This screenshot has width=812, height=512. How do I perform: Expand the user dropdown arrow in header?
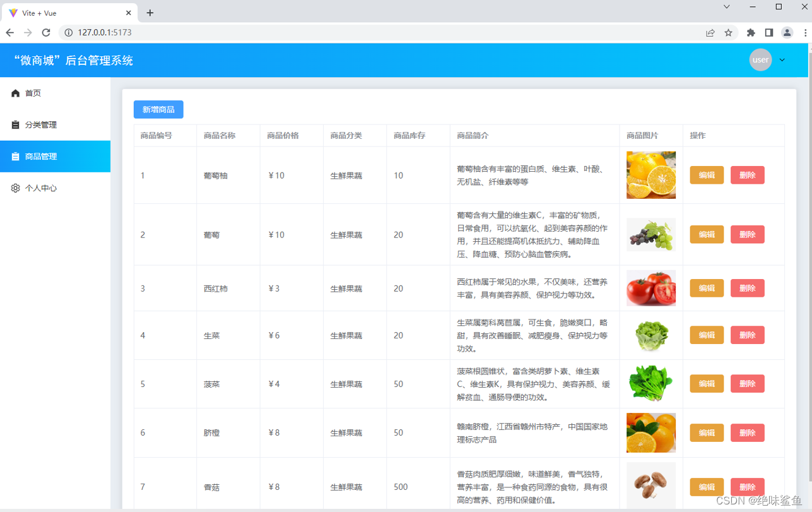point(781,60)
